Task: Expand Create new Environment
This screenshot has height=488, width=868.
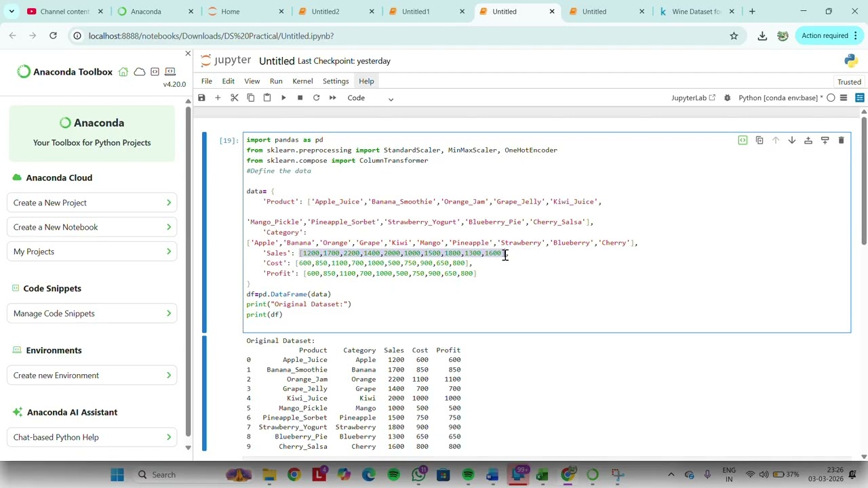Action: (x=92, y=375)
